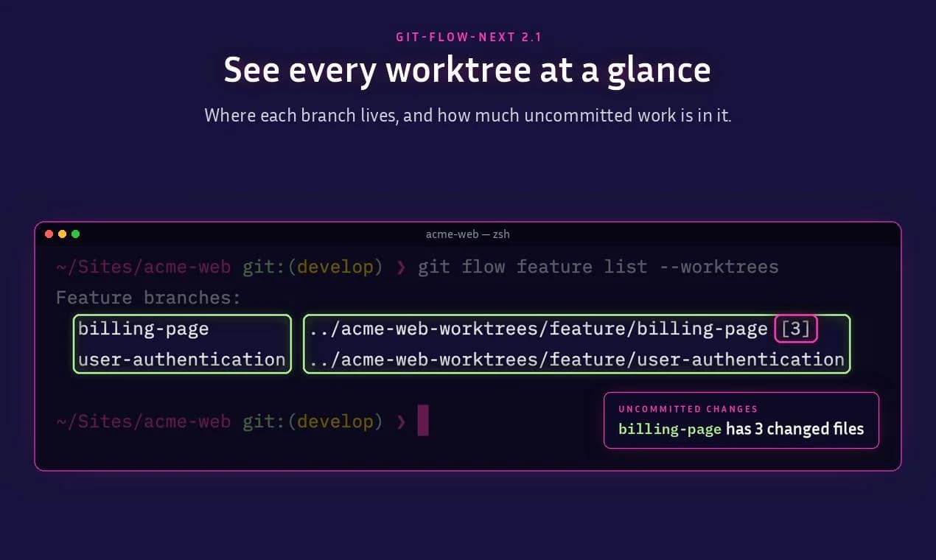This screenshot has height=560, width=936.
Task: Click the first prompt's '~/Sites/acme-web' path
Action: [x=144, y=266]
